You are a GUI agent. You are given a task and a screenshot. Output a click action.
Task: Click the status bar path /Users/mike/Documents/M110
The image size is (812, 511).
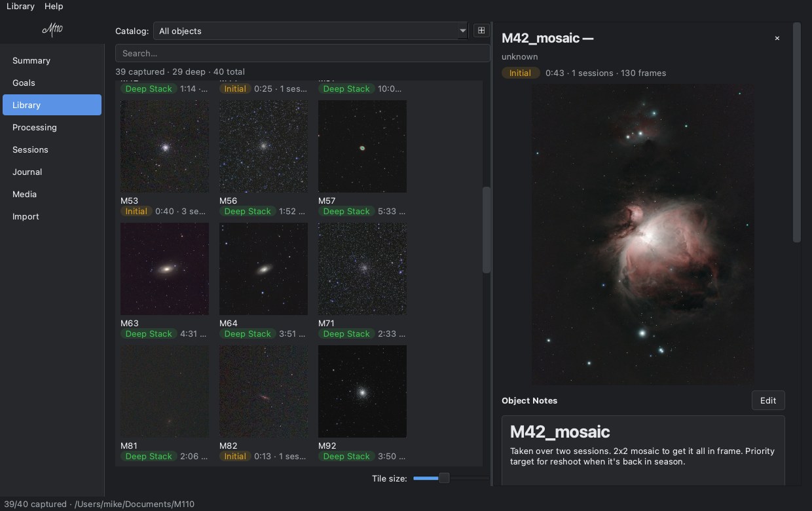tap(134, 504)
